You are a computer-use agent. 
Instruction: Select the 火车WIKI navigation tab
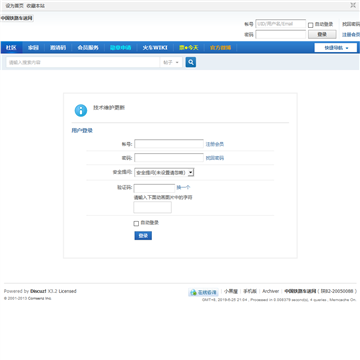coord(155,48)
